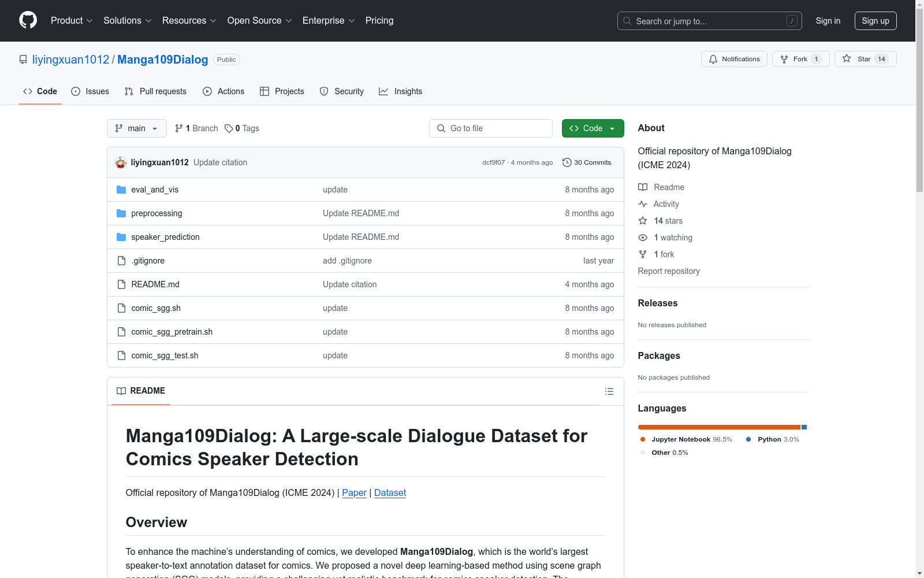Open the Pull requests tab
The height and width of the screenshot is (578, 924).
click(x=155, y=91)
